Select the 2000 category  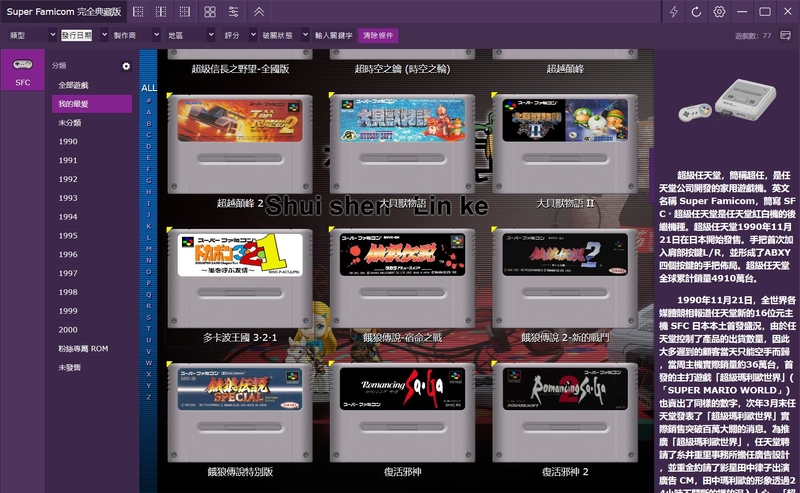click(x=92, y=330)
